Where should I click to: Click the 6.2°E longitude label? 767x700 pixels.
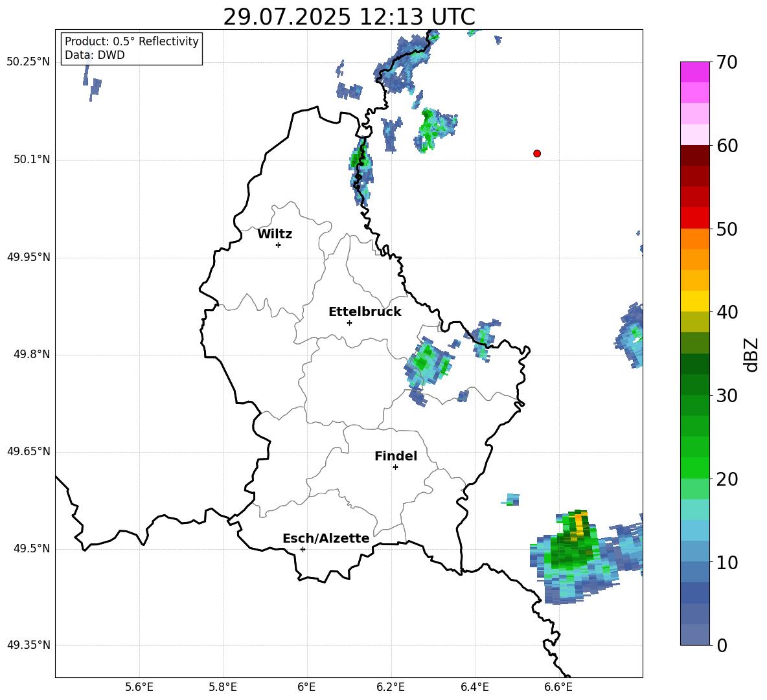point(391,688)
